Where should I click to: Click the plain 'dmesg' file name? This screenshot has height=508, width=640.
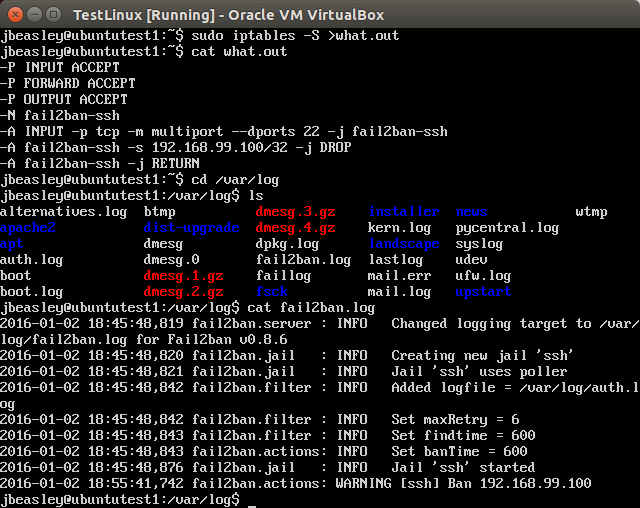[x=164, y=244]
